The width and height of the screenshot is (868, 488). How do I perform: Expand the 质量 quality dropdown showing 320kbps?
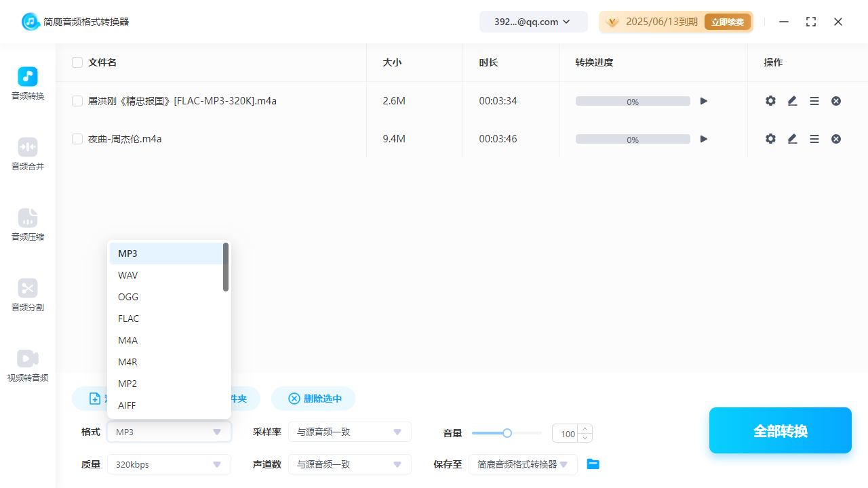[x=168, y=464]
